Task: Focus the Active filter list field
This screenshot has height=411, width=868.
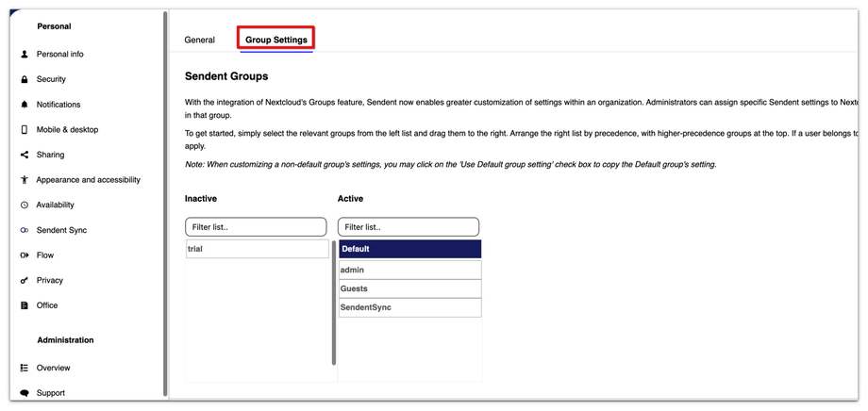Action: [409, 227]
